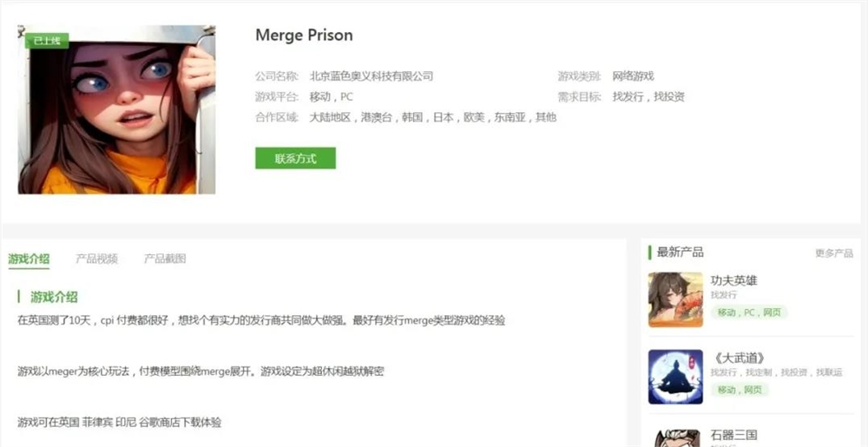This screenshot has height=447, width=868.
Task: Click the company name 北京蓝色奥义科技有限公司
Action: click(x=371, y=76)
